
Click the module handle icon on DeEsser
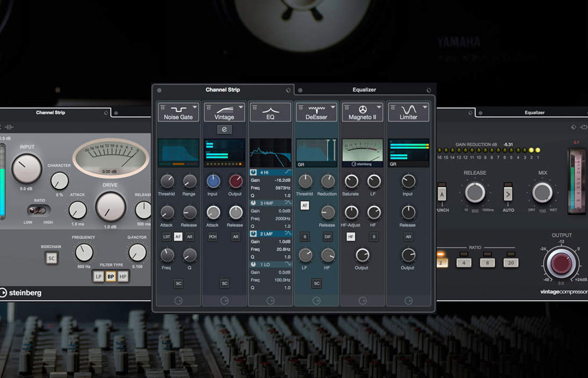tap(301, 108)
